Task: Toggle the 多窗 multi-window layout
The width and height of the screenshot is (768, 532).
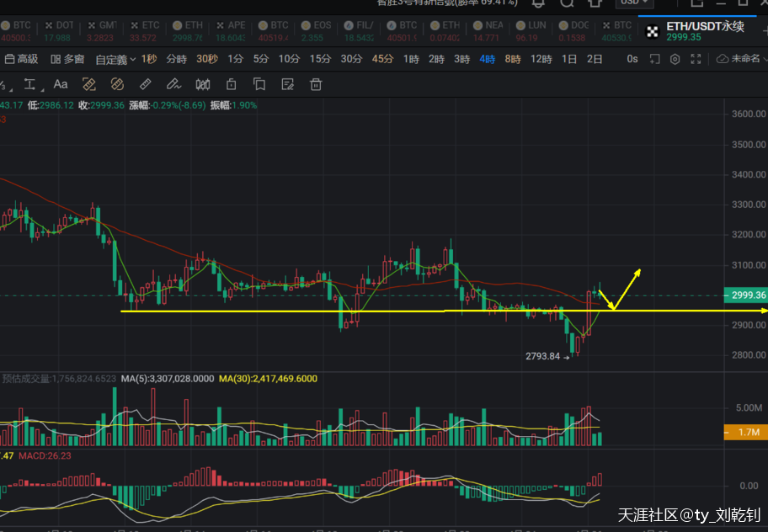Action: pos(67,59)
